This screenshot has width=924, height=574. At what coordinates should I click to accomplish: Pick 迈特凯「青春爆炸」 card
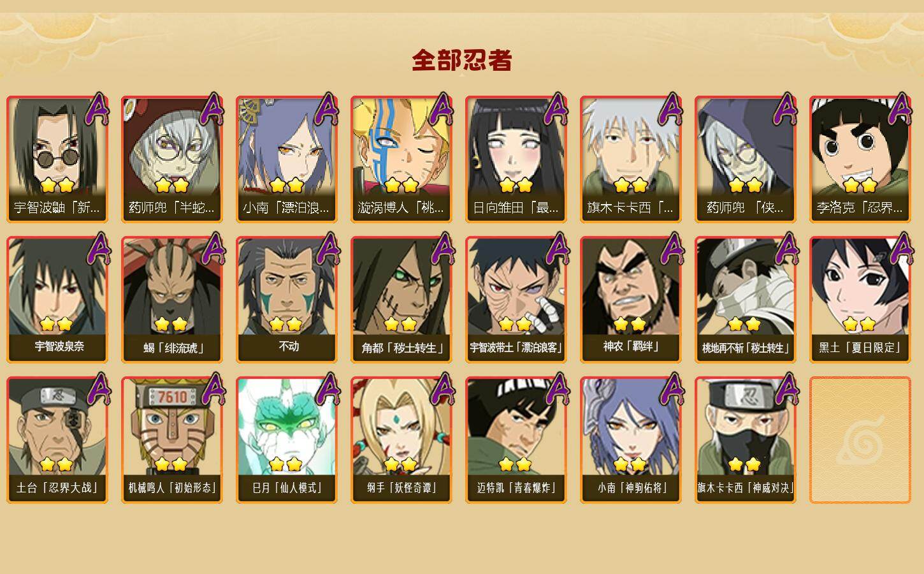516,439
